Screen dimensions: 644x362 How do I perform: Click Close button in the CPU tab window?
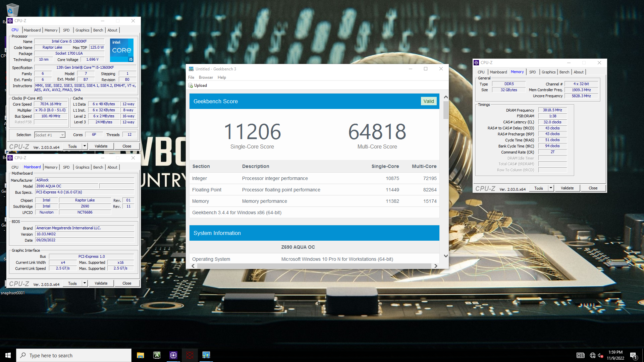pos(127,146)
